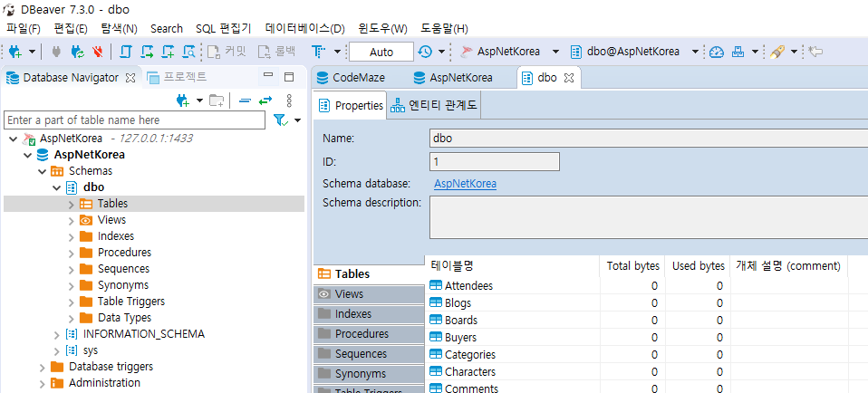This screenshot has width=868, height=393.
Task: Click the transaction log clock icon
Action: click(425, 52)
